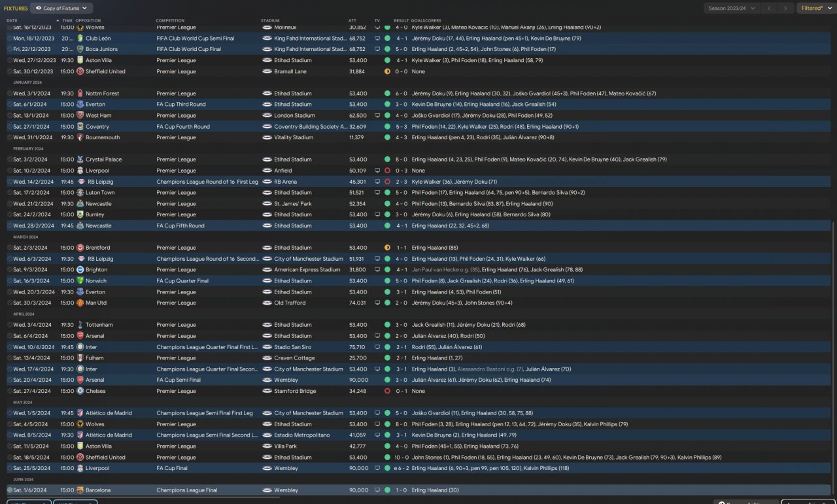Click the stadium icon beside Old Trafford
The image size is (837, 504).
point(267,303)
